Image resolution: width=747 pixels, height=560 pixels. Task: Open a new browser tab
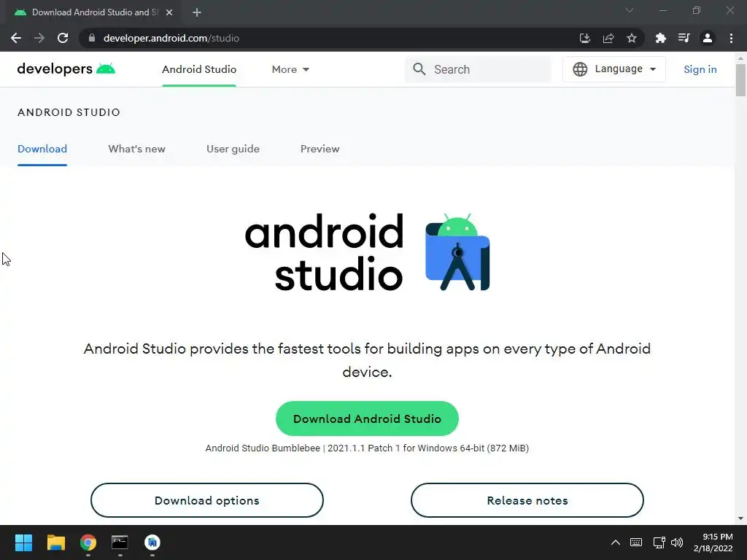[x=197, y=12]
